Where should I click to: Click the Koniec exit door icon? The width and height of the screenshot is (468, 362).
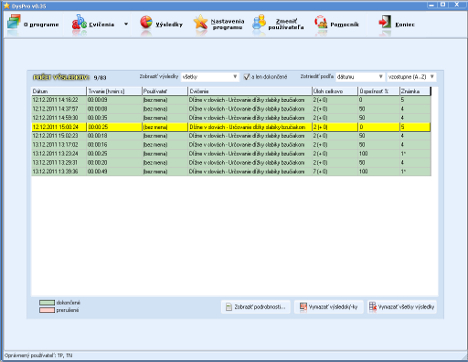[x=385, y=22]
